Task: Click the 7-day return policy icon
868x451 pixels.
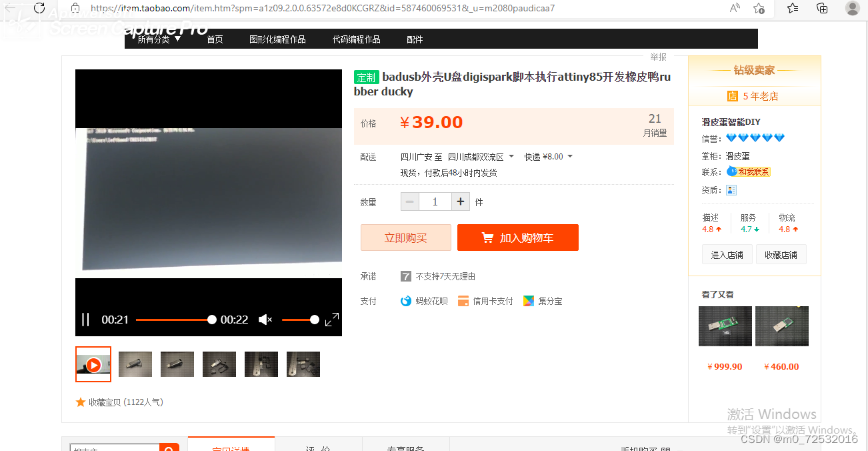Action: (x=406, y=276)
